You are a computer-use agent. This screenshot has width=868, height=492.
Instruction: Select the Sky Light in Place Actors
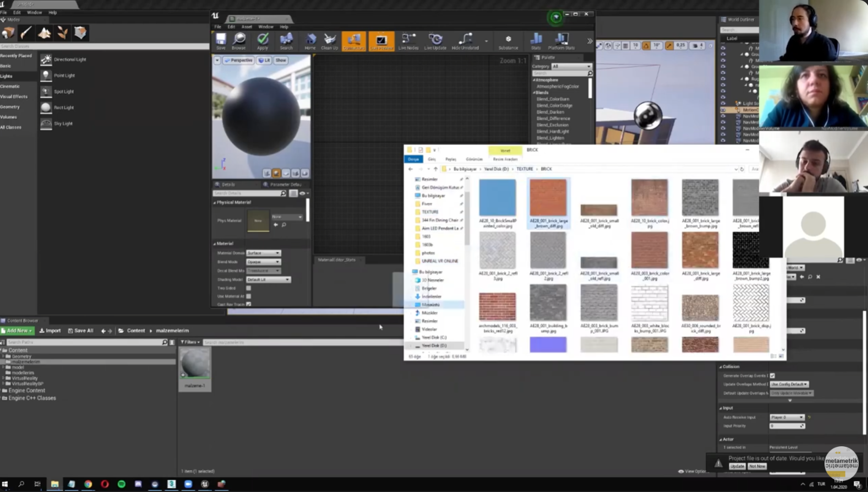[63, 123]
